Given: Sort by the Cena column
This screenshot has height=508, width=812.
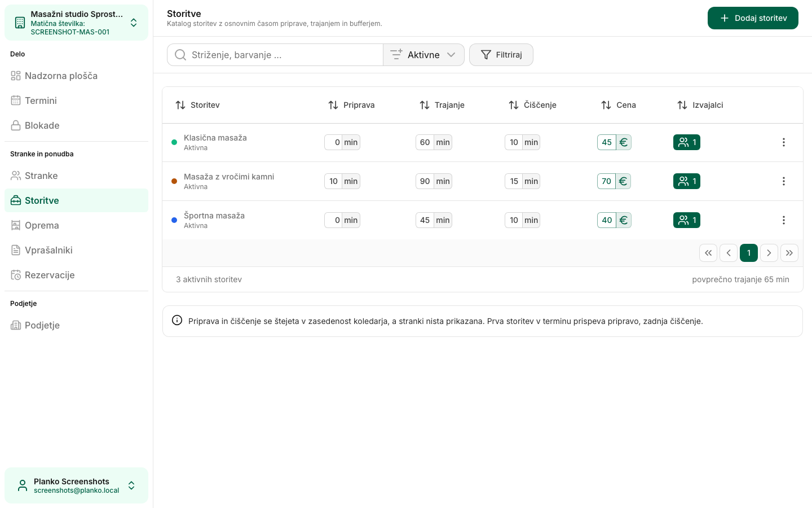Looking at the screenshot, I should (619, 105).
